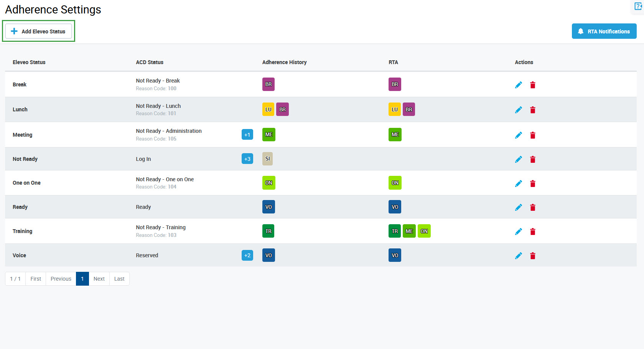Click yellow LU badge in Adherence History
The image size is (644, 349).
click(x=268, y=109)
